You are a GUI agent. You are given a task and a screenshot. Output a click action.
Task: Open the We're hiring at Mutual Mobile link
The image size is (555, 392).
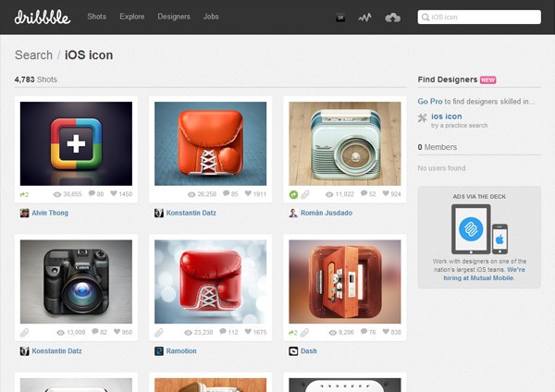[x=485, y=274]
